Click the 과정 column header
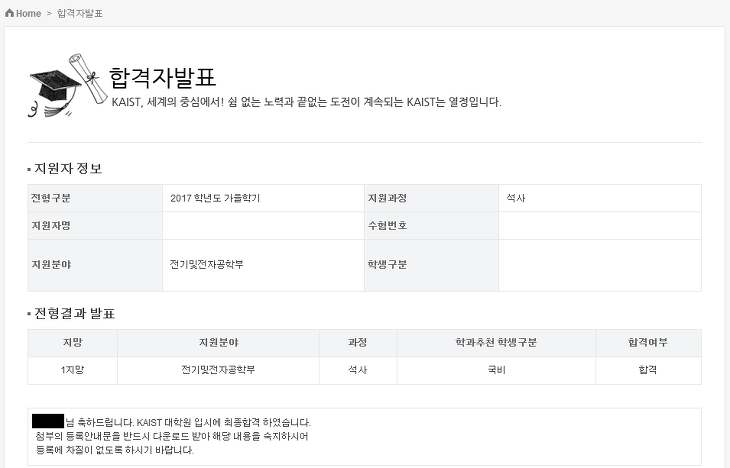The height and width of the screenshot is (468, 730). [358, 343]
